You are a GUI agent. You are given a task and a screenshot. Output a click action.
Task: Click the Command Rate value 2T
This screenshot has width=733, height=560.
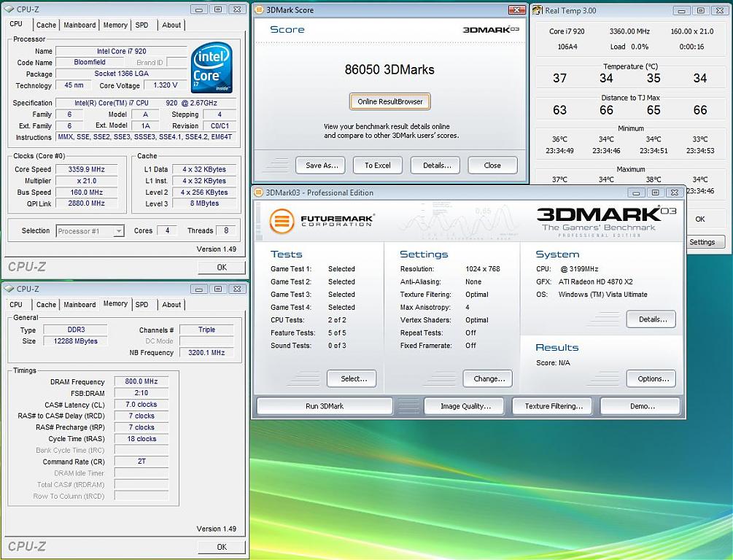[141, 462]
